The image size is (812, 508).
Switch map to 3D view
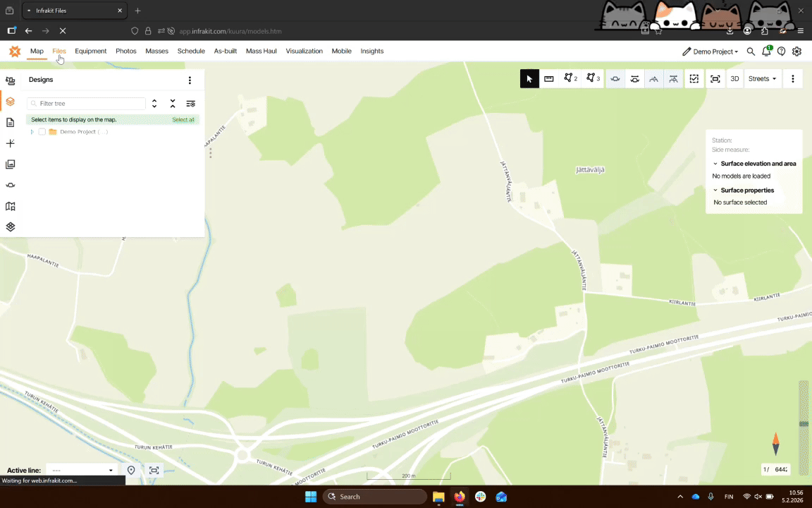coord(734,79)
